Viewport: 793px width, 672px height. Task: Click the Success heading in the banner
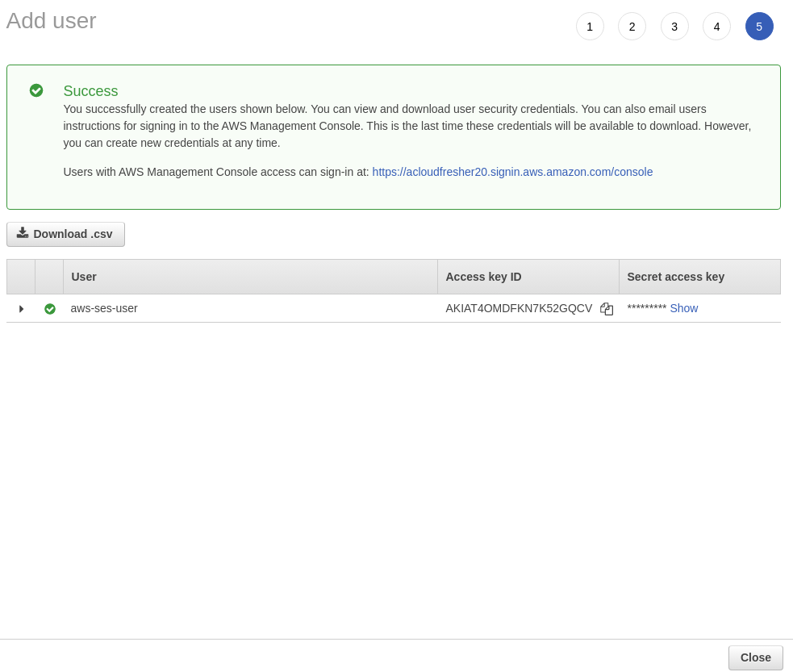click(x=90, y=91)
